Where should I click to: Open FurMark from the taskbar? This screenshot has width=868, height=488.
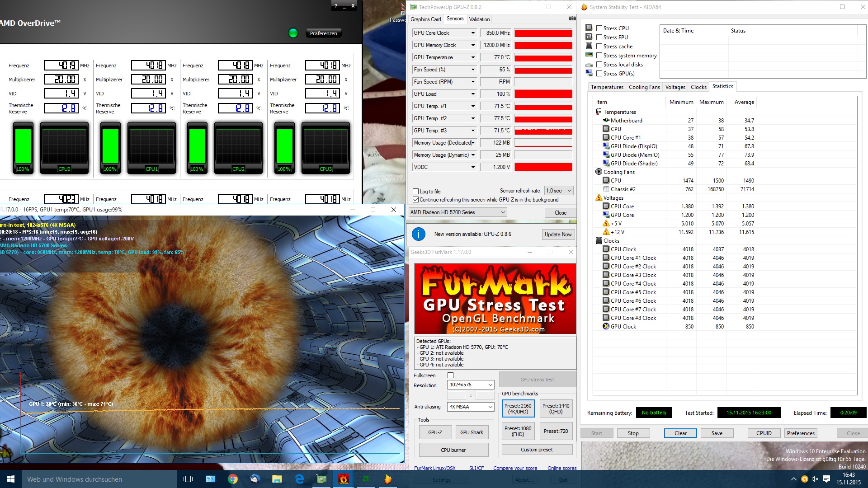tap(344, 479)
